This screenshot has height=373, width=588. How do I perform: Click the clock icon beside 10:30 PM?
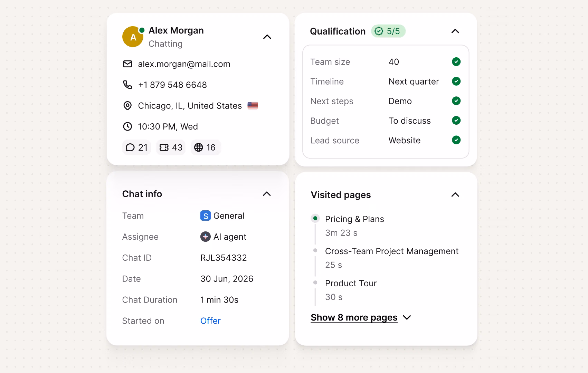(x=127, y=126)
